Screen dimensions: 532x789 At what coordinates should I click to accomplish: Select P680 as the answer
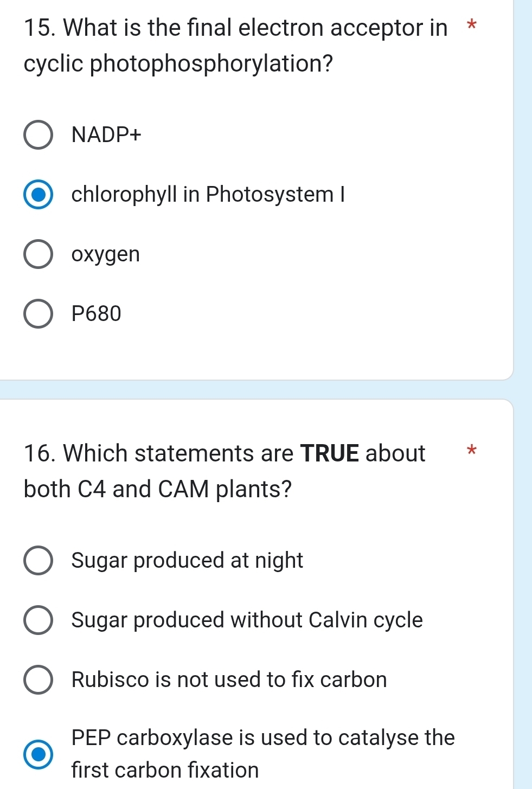point(38,313)
